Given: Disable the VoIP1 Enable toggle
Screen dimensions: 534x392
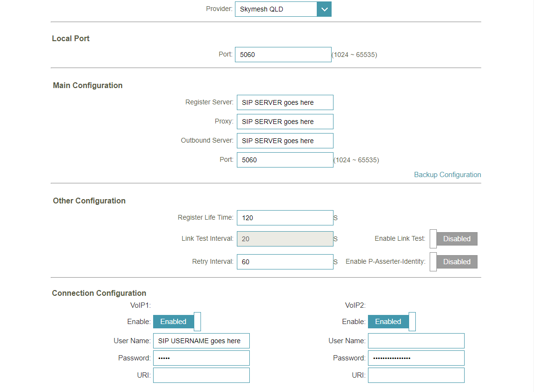Looking at the screenshot, I should (x=177, y=322).
